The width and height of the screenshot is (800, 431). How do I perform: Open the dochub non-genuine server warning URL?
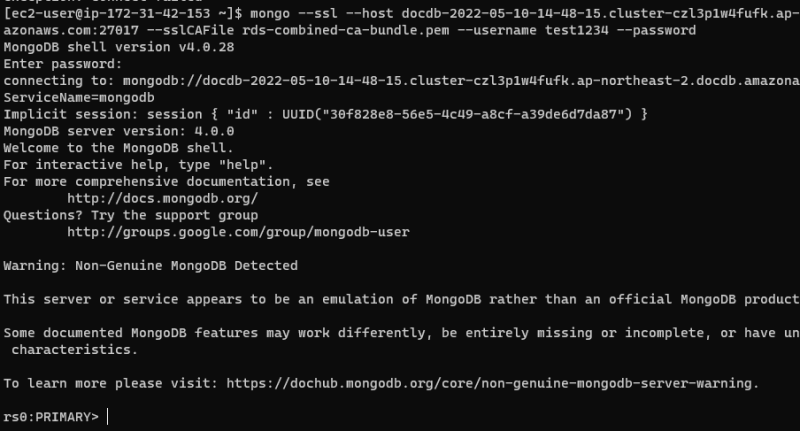(493, 383)
